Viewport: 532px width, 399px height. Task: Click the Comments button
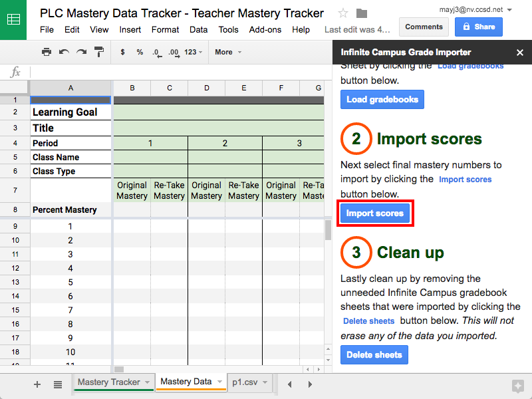click(x=424, y=27)
